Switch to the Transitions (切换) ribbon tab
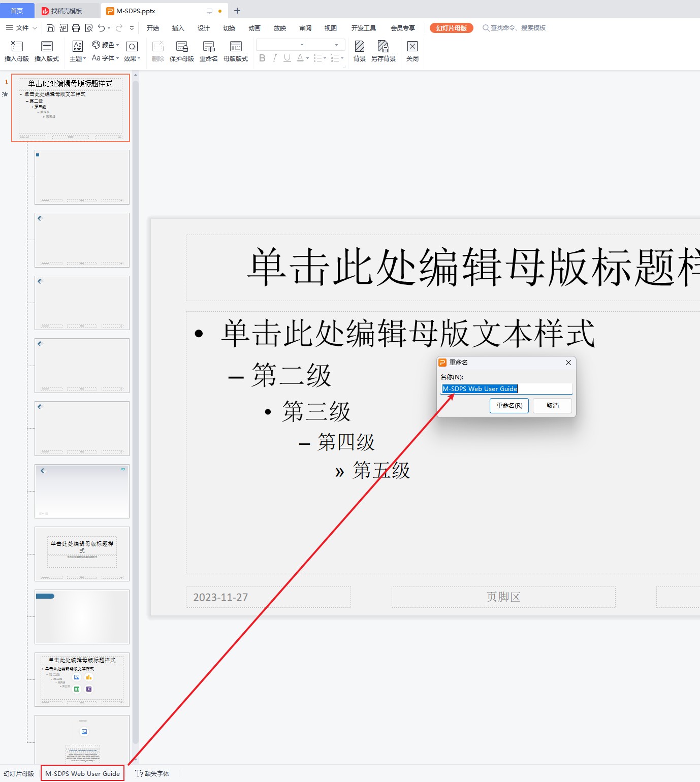Viewport: 700px width, 782px height. 229,28
